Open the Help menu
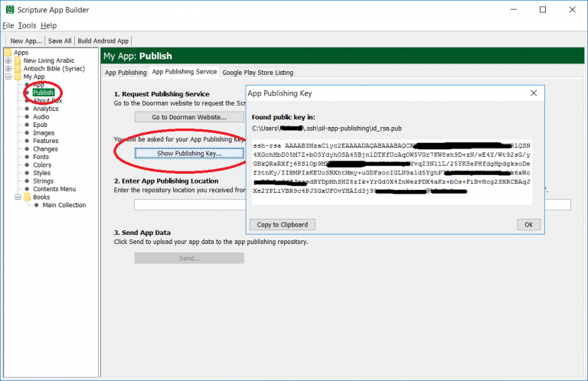 point(48,25)
